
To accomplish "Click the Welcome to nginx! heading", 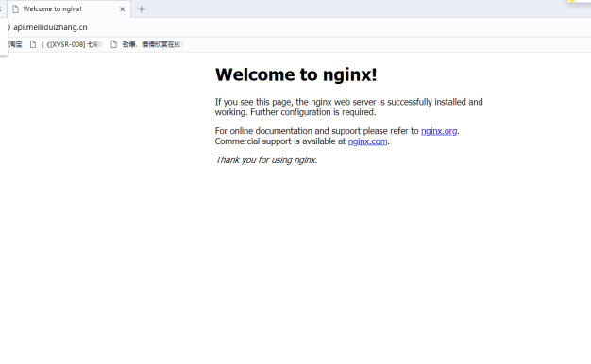I will 295,74.
